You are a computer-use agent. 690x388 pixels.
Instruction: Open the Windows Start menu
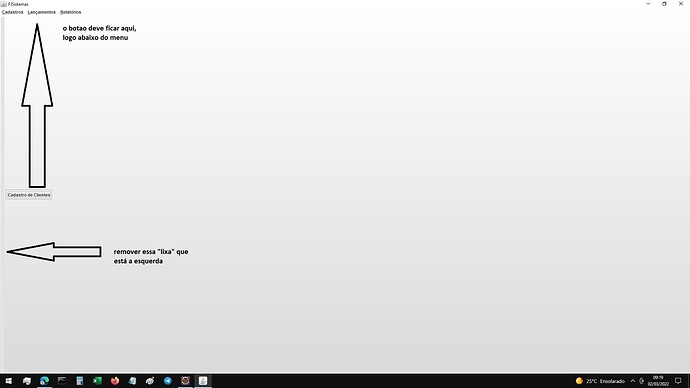click(x=8, y=381)
